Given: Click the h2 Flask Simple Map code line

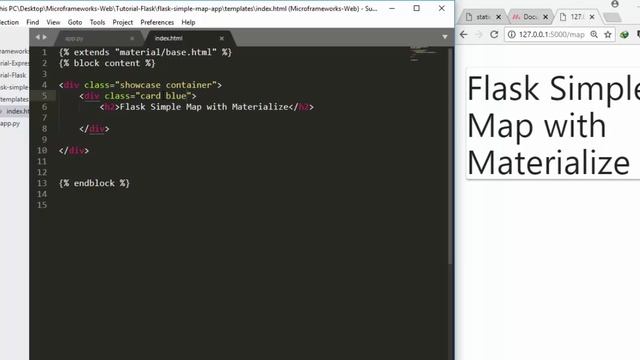Looking at the screenshot, I should [x=207, y=107].
